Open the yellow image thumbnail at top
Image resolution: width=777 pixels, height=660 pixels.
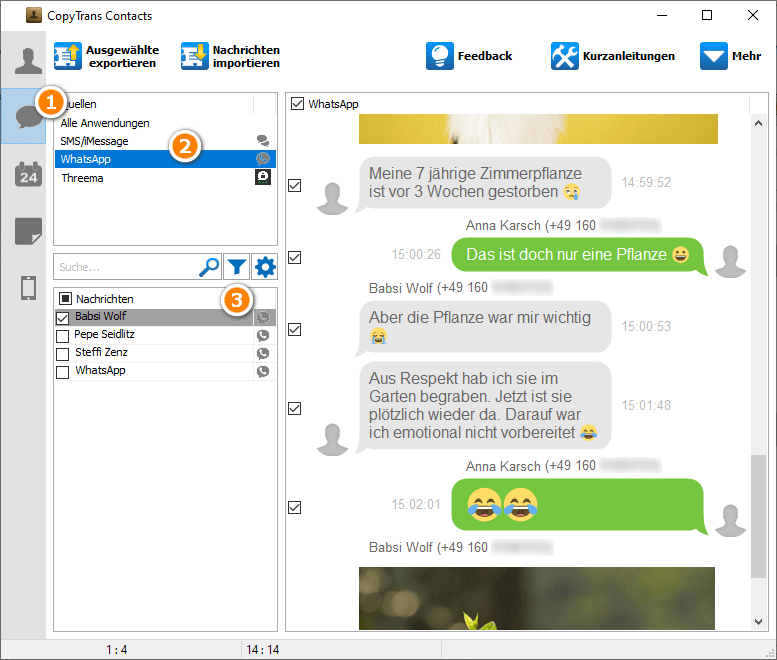coord(538,129)
